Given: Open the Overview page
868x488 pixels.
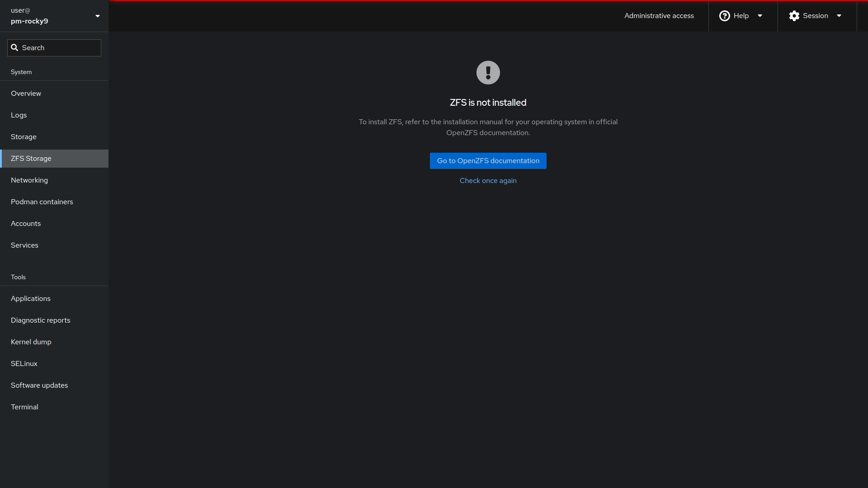Looking at the screenshot, I should pos(54,94).
